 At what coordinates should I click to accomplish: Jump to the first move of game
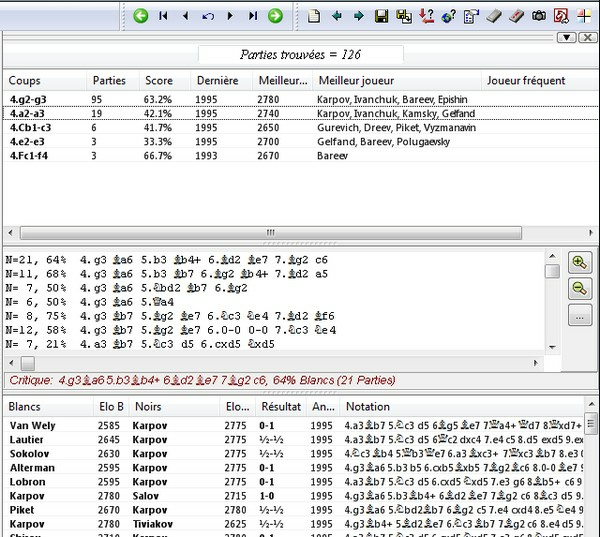click(x=163, y=16)
